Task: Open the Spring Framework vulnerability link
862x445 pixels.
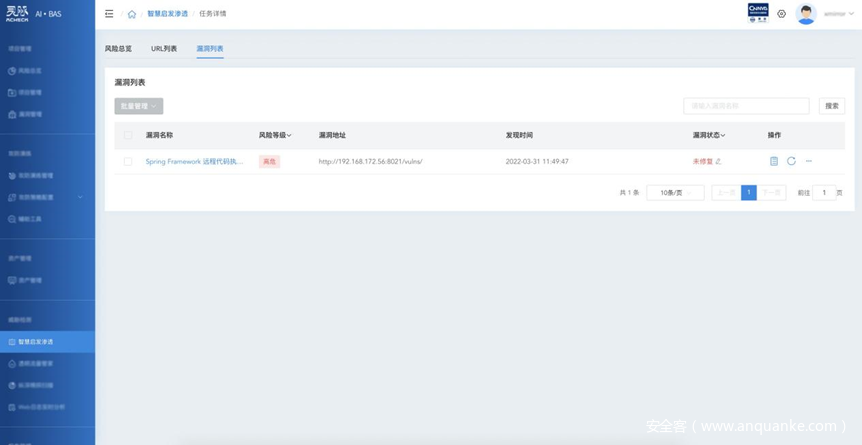Action: (x=194, y=161)
